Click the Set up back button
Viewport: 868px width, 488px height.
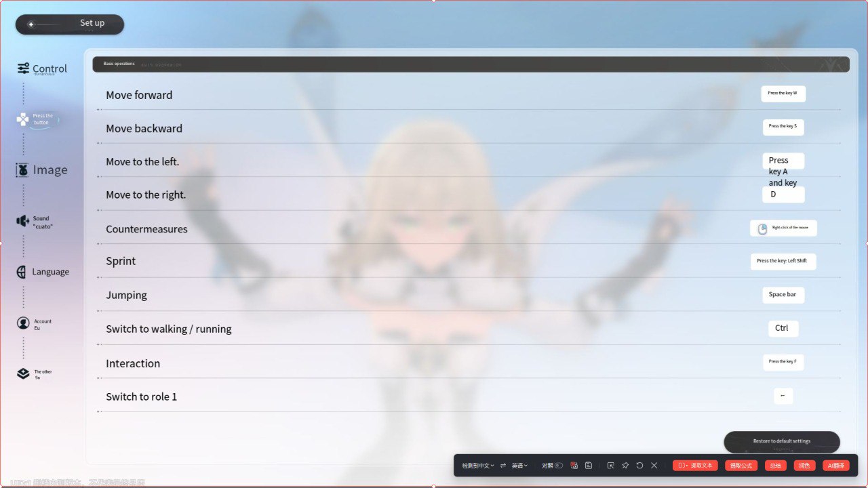[x=70, y=24]
